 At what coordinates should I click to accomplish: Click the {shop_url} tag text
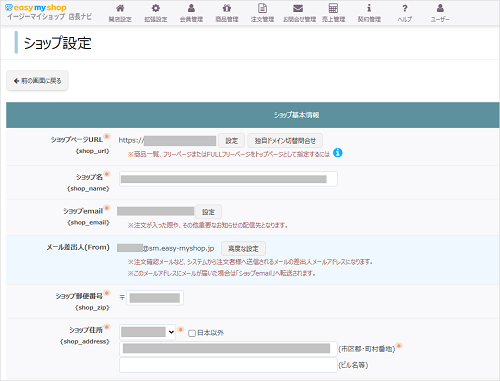point(92,151)
